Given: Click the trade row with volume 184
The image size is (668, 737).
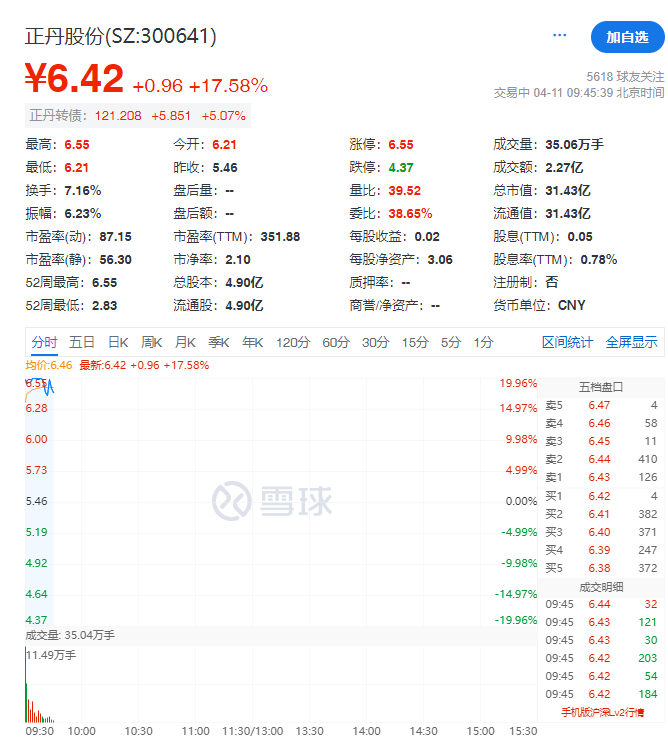Looking at the screenshot, I should click(601, 694).
